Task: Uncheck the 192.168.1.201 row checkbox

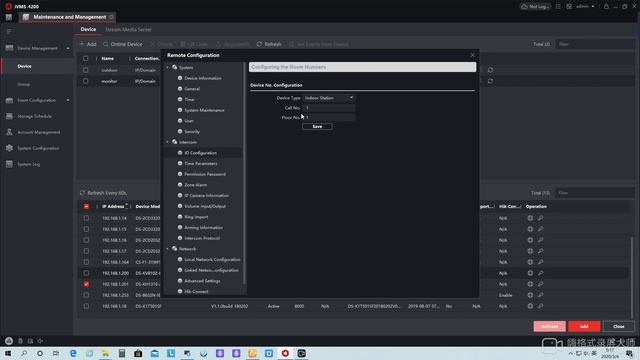Action: 86,284
